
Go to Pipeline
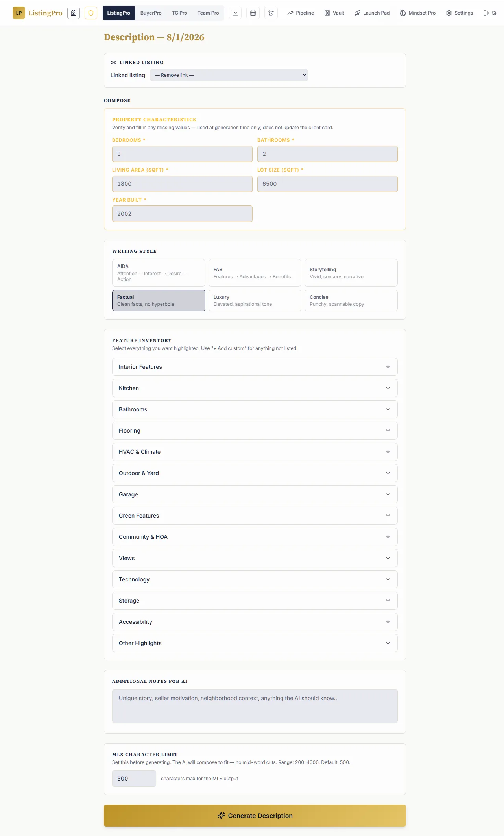pyautogui.click(x=301, y=13)
